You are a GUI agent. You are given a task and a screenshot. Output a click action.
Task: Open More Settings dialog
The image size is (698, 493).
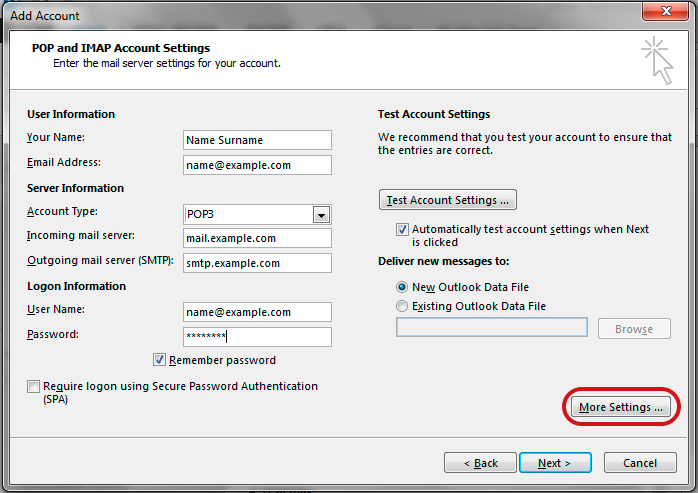(x=621, y=407)
